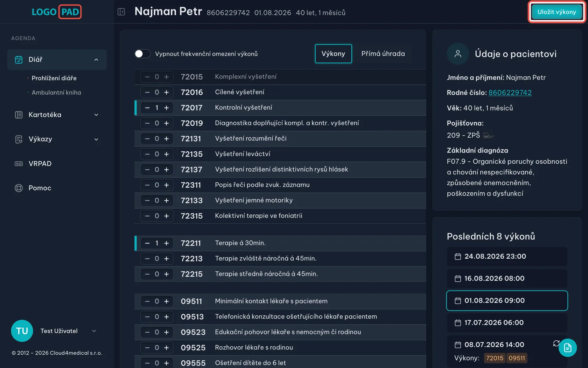Click calendar icon for 17.07.2026 06:00
This screenshot has width=588, height=368.
point(458,323)
